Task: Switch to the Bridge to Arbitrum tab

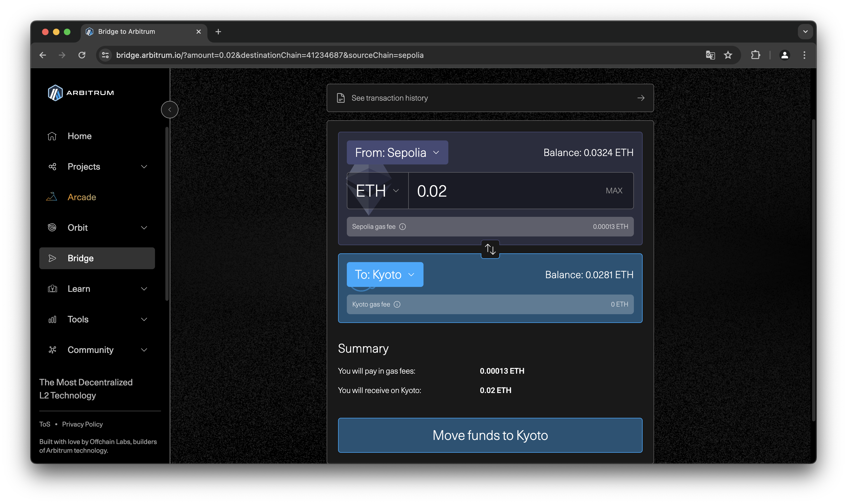Action: (x=144, y=32)
